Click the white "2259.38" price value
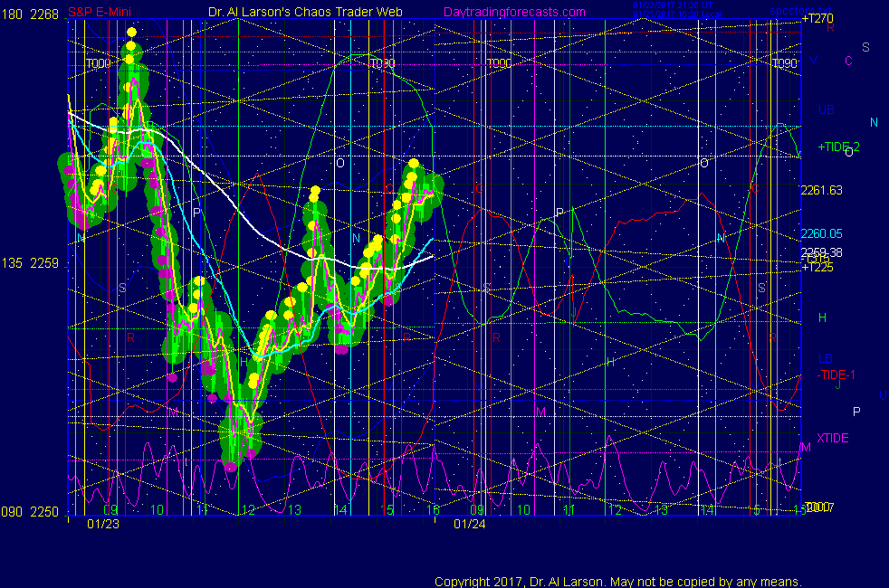 tap(821, 252)
